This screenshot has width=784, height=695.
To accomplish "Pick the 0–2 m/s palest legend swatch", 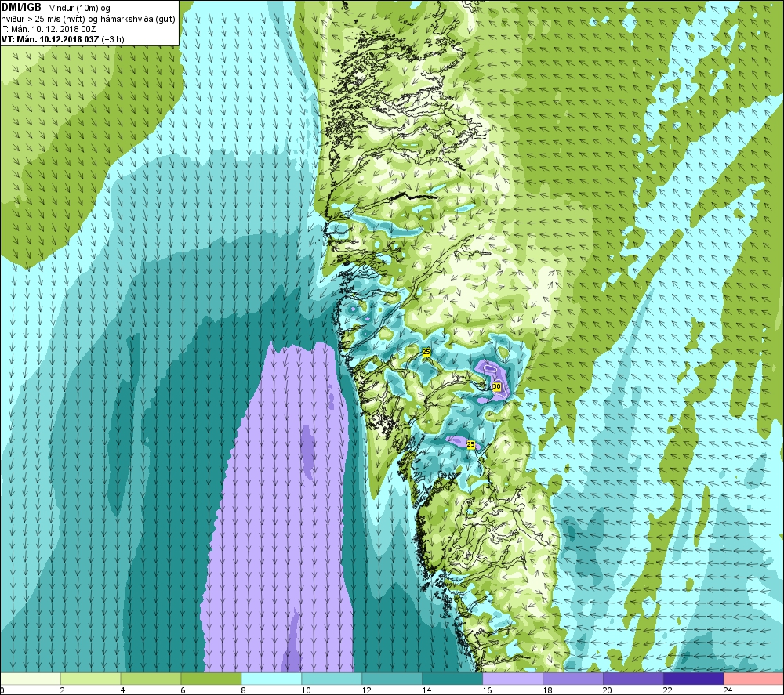I will tap(30, 679).
